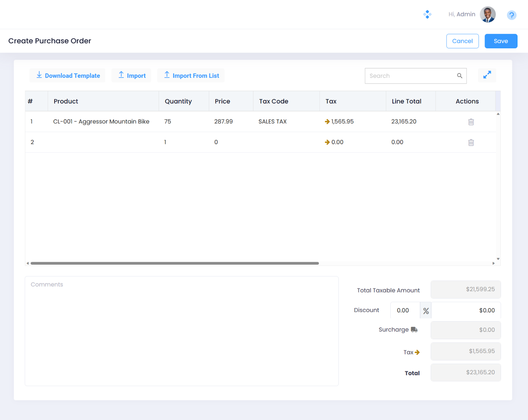Cancel purchase order creation
This screenshot has height=420, width=528.
tap(462, 41)
